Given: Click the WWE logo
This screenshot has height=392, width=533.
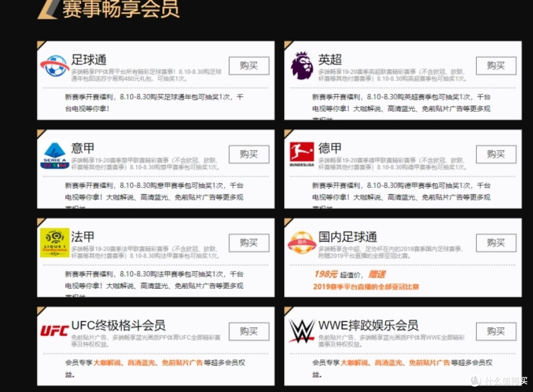Looking at the screenshot, I should [x=302, y=331].
